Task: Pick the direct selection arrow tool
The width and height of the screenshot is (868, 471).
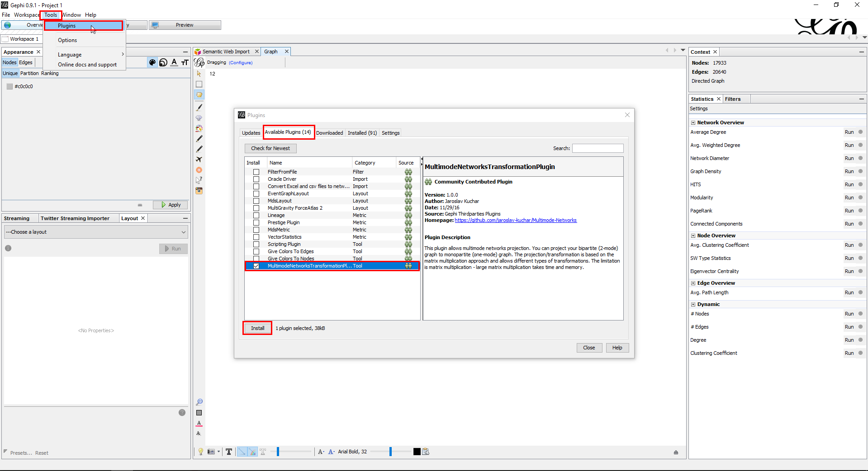Action: point(199,73)
